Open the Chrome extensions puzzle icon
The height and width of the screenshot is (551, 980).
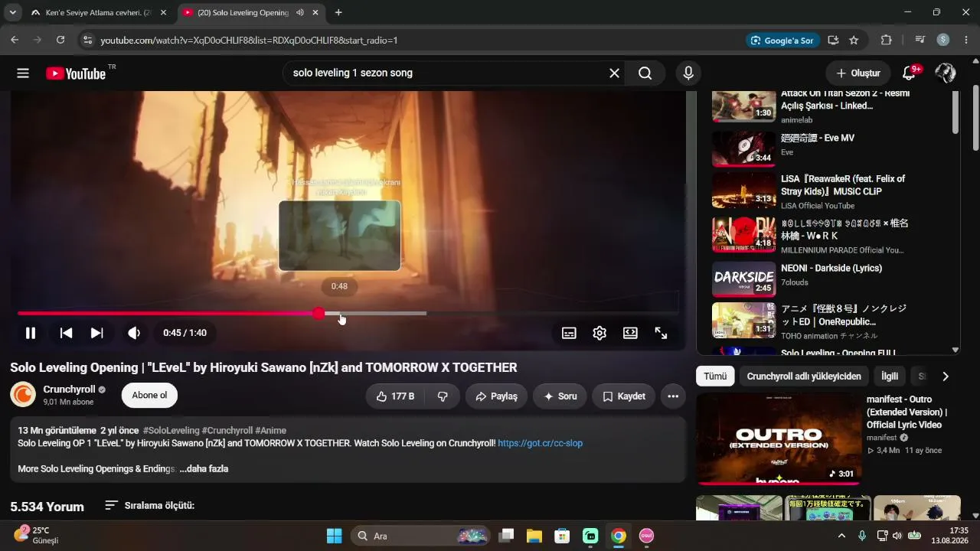click(887, 40)
